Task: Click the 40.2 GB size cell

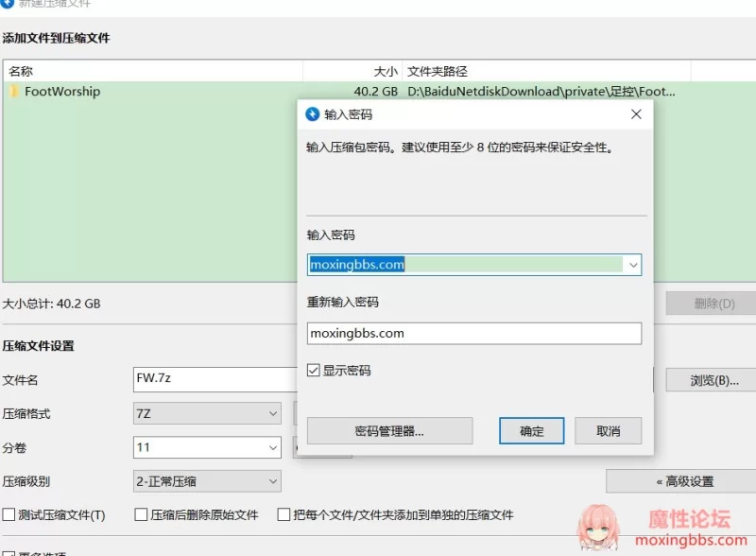Action: (375, 91)
